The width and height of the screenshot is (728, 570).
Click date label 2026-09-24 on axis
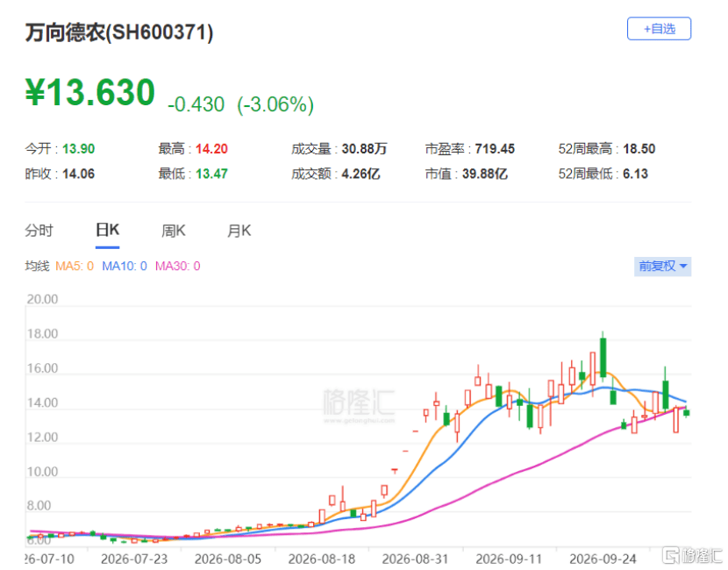point(603,559)
